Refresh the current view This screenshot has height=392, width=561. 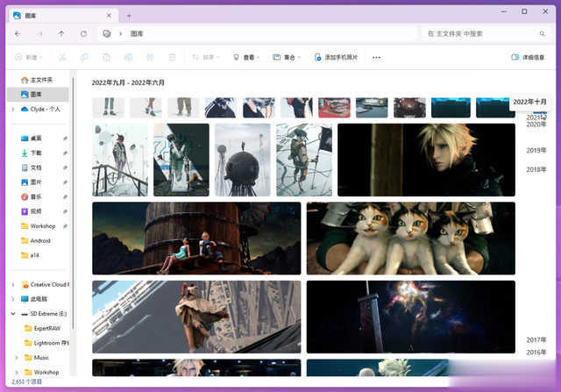[x=83, y=33]
